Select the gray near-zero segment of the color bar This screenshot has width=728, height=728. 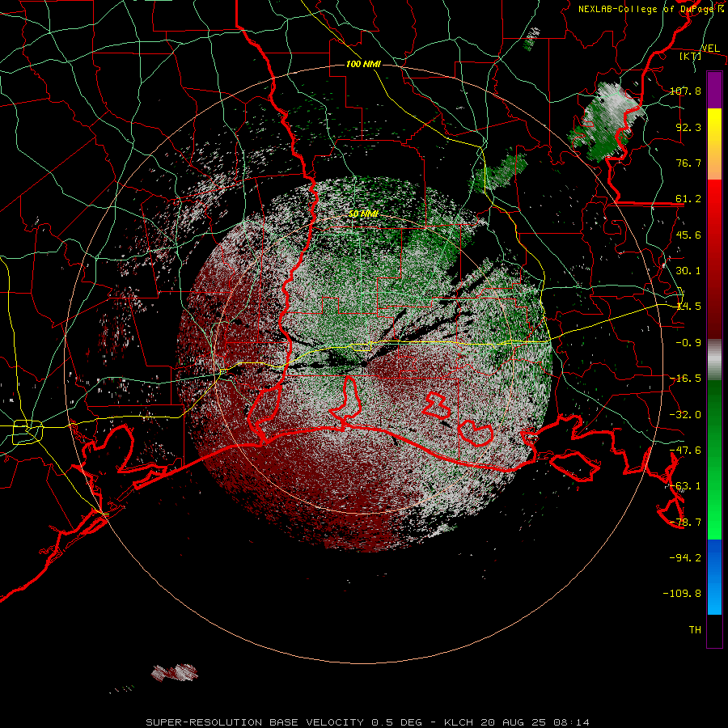click(x=714, y=359)
